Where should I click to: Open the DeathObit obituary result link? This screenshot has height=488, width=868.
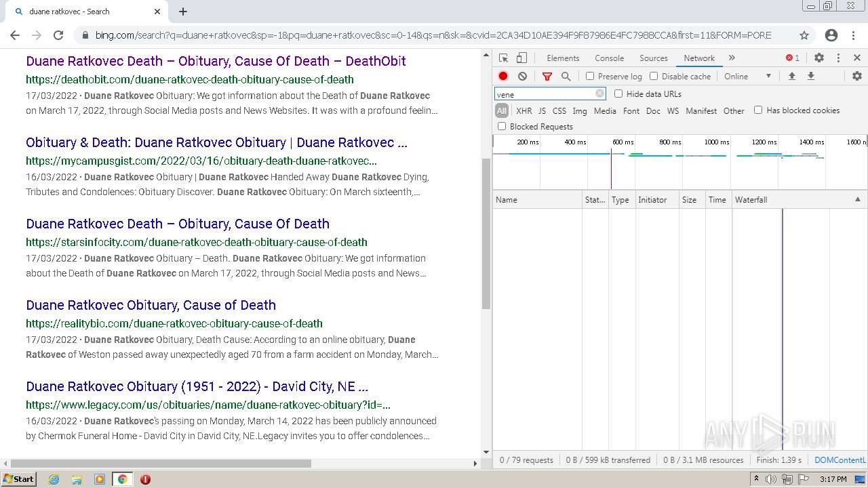click(216, 61)
